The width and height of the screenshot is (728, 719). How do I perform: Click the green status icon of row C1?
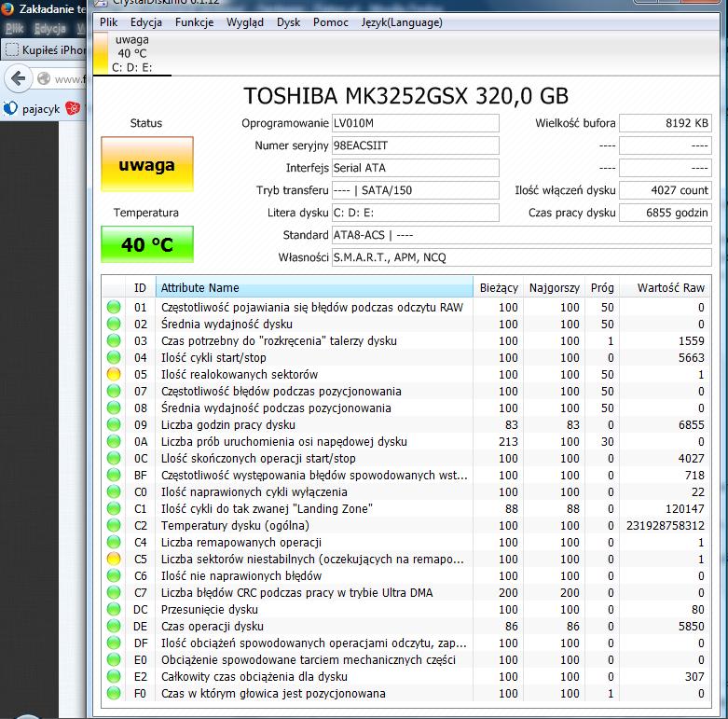tap(114, 508)
